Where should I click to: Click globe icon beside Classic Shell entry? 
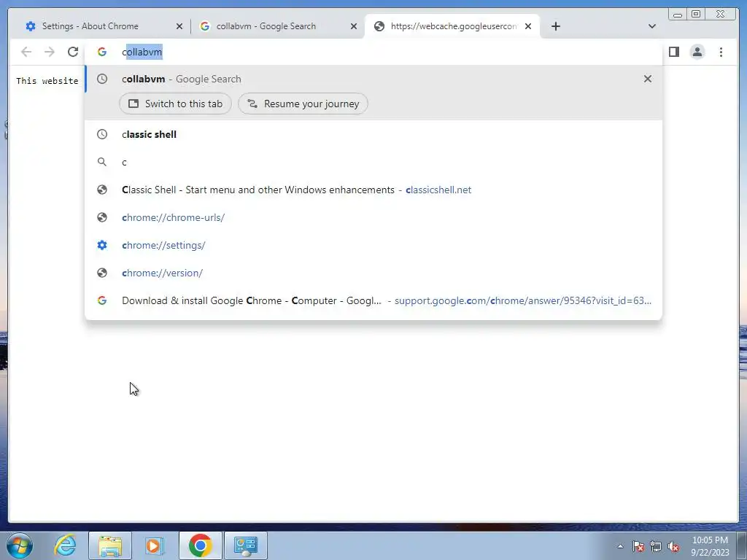[102, 190]
